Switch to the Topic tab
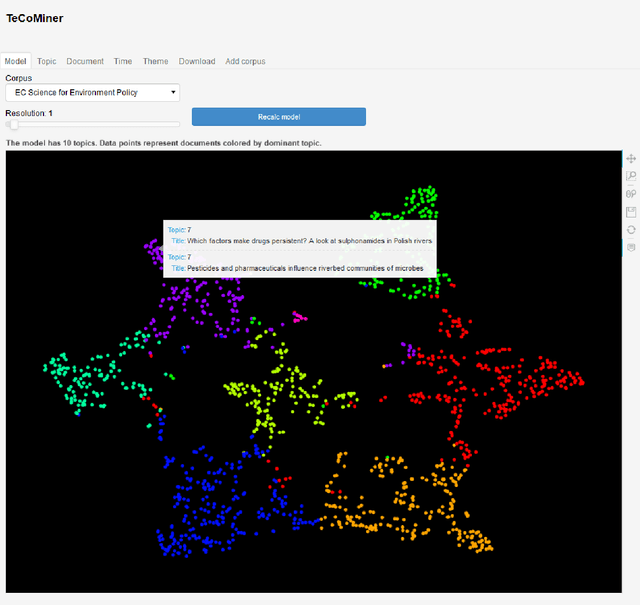The width and height of the screenshot is (640, 605). pyautogui.click(x=47, y=61)
